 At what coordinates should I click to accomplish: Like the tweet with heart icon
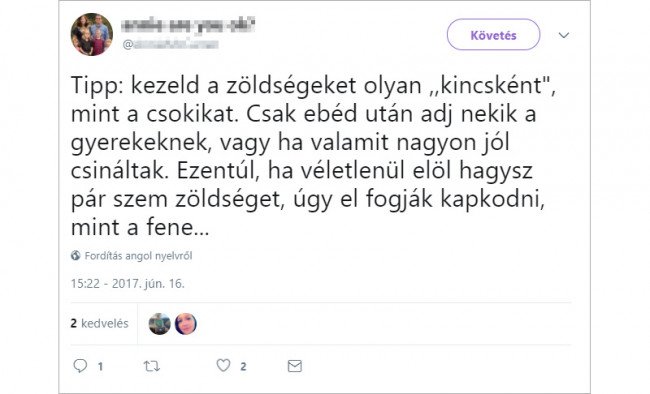pyautogui.click(x=223, y=365)
